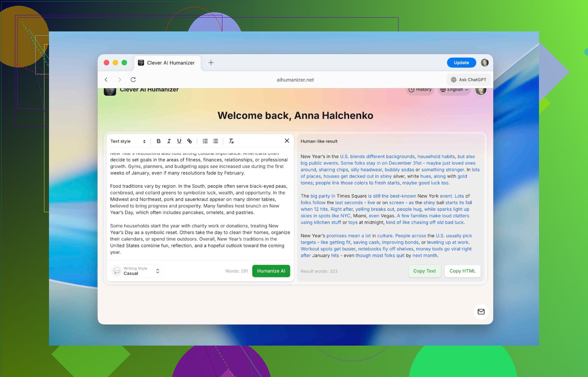The width and height of the screenshot is (588, 377).
Task: Toggle bold formatting in the editor
Action: [158, 141]
